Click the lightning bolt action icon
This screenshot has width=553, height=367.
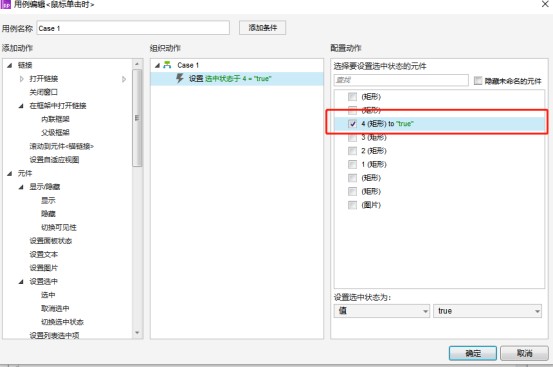180,78
